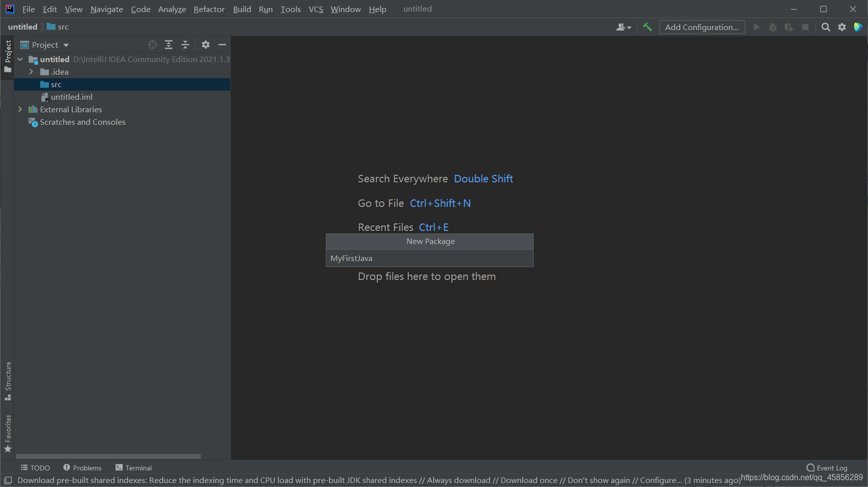
Task: Expand the .idea folder node
Action: (31, 72)
